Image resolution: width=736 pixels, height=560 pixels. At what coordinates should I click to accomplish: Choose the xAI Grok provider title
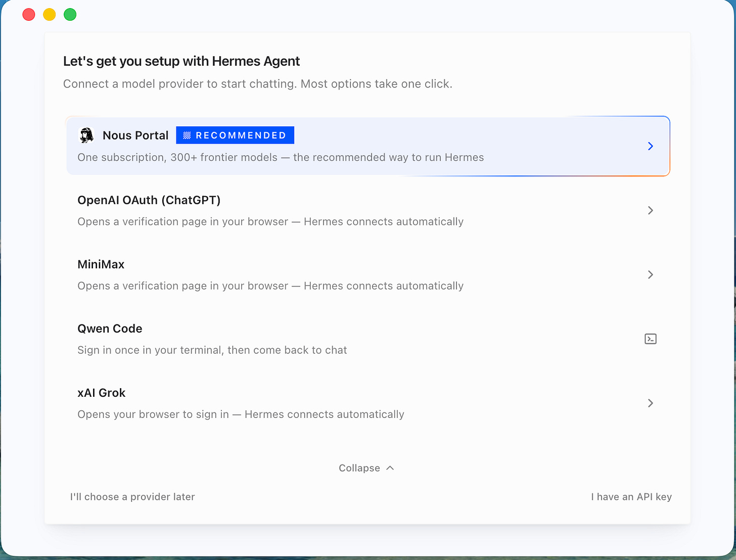(x=102, y=393)
